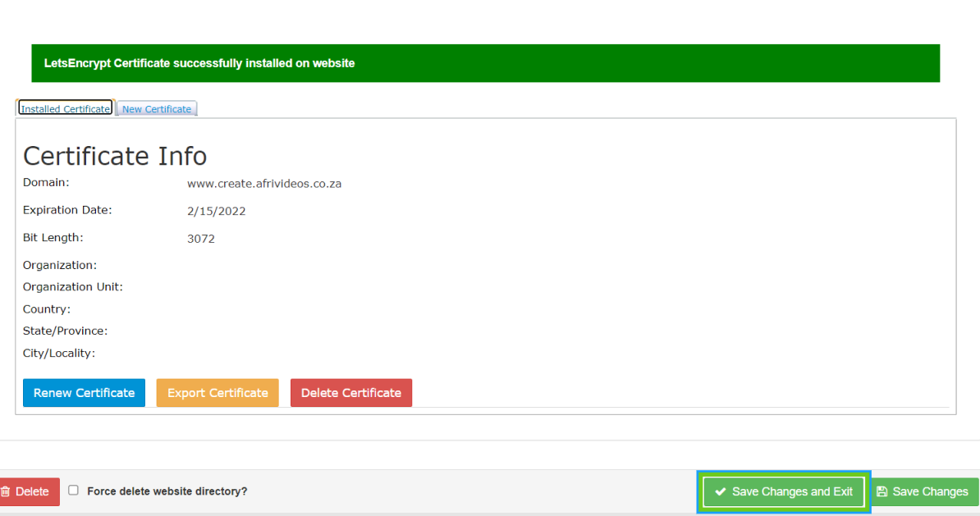Open the New Certificate tab

tap(157, 109)
